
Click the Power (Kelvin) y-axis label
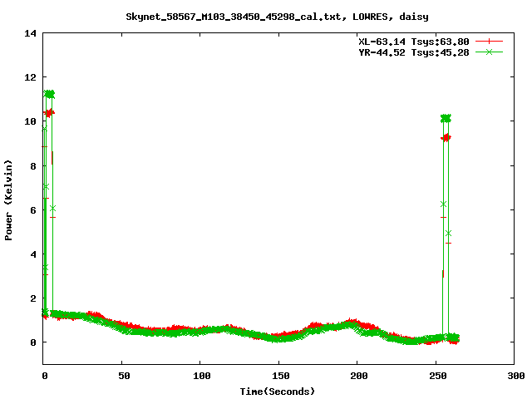[x=8, y=200]
